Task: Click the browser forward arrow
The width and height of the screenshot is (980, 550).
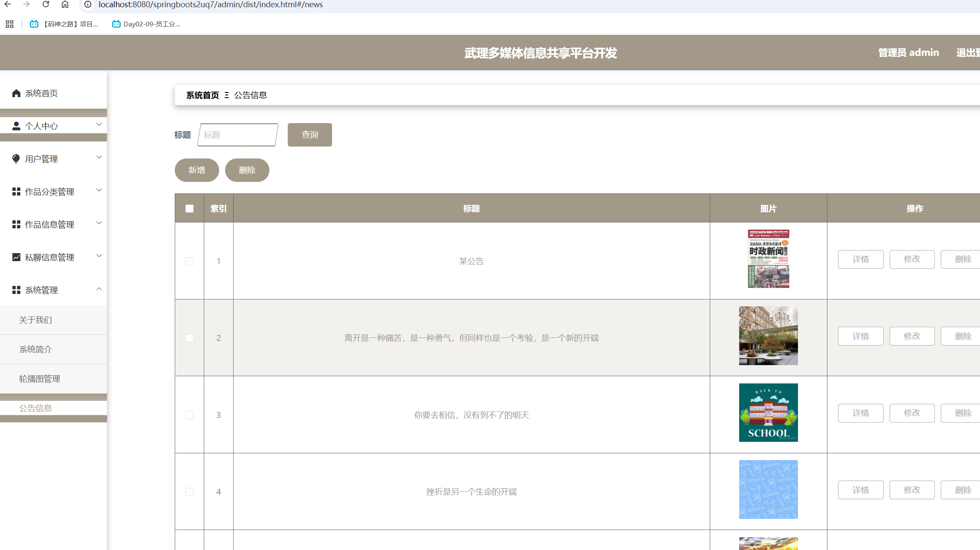Action: [26, 4]
